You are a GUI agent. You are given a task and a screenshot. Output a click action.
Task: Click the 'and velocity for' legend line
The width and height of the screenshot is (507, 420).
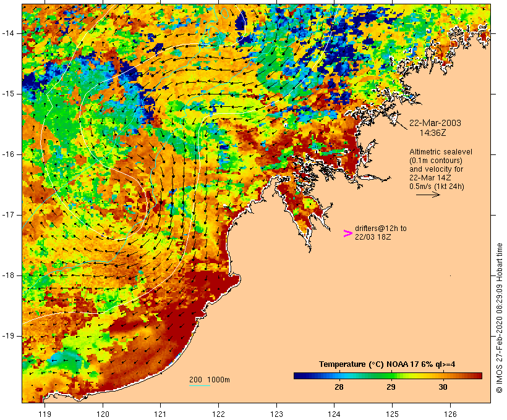[x=436, y=169]
